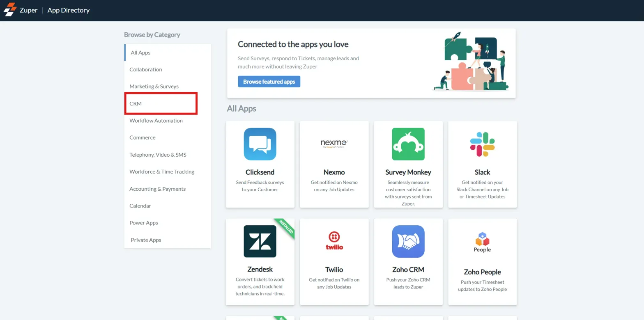Click 'Push your Timesheet updates' description
Viewport: 644px width, 320px height.
point(482,286)
